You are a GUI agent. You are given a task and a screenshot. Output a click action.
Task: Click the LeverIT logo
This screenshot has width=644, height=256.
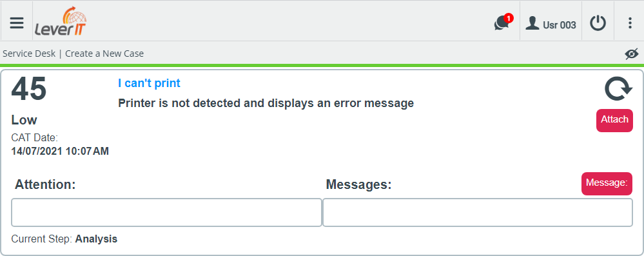(x=61, y=21)
